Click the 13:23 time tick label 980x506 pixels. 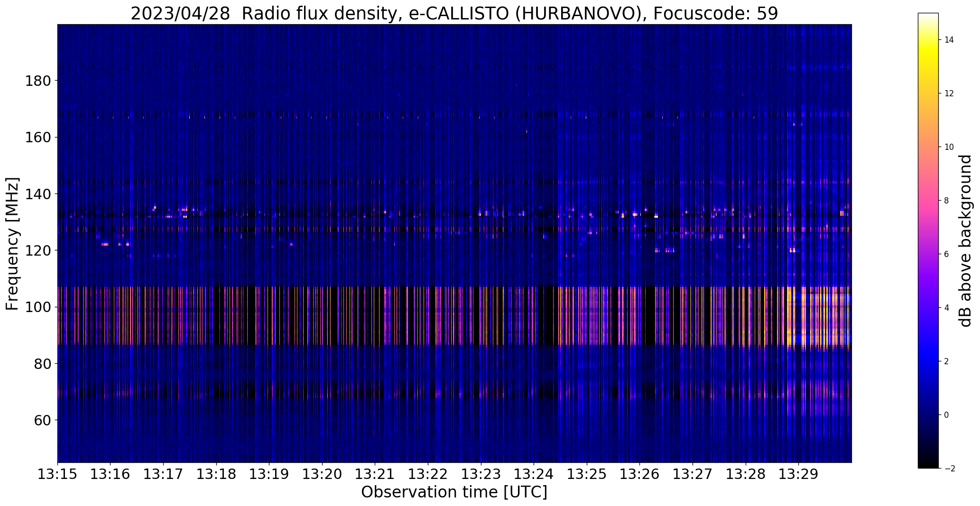tap(481, 474)
